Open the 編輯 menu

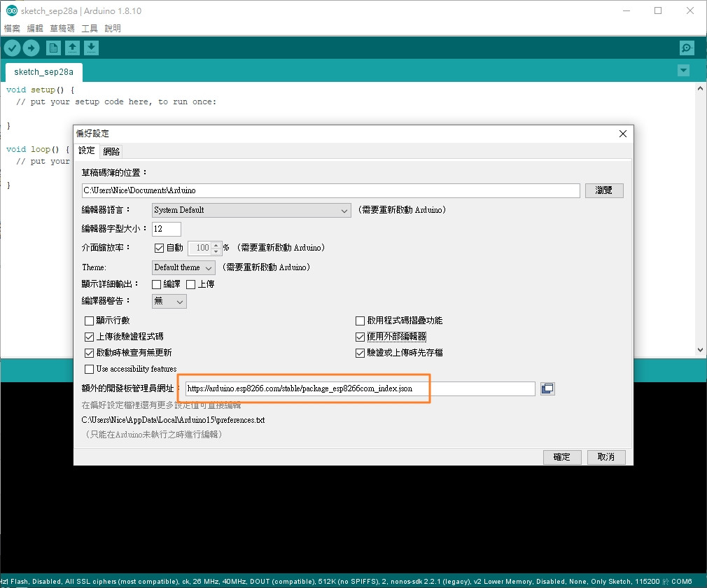35,29
